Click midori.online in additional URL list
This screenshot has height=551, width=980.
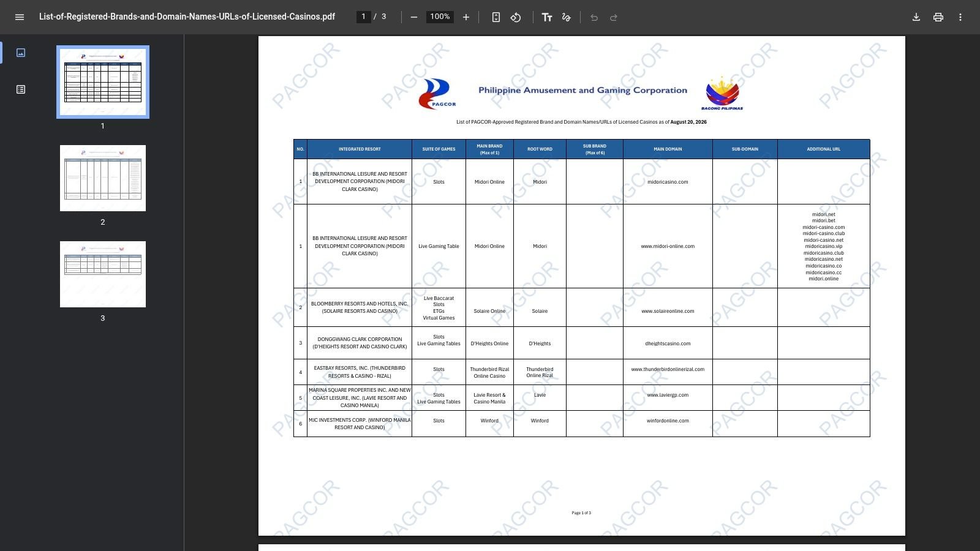tap(823, 279)
